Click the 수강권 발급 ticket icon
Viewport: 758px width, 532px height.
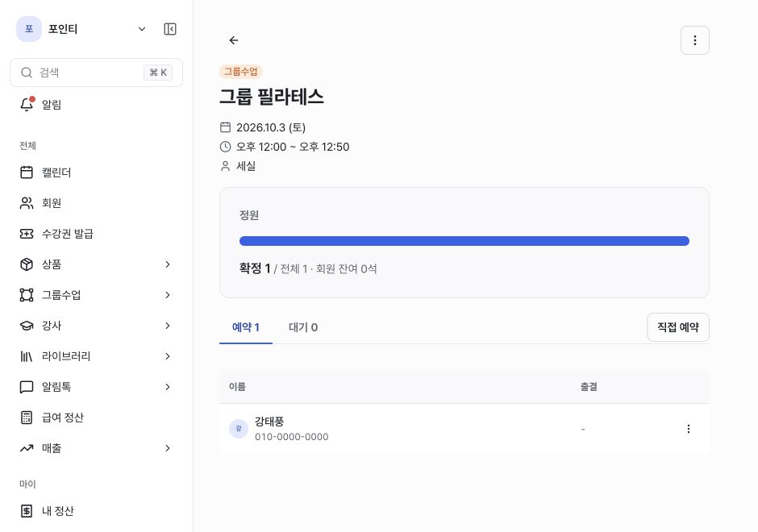click(27, 234)
